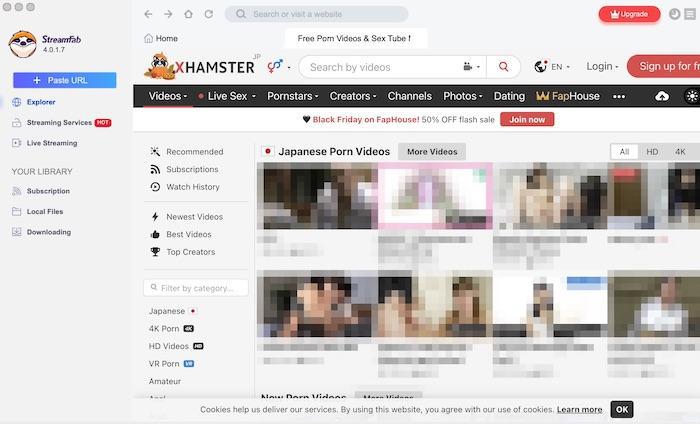
Task: Open the home page icon in toolbar
Action: pos(188,14)
